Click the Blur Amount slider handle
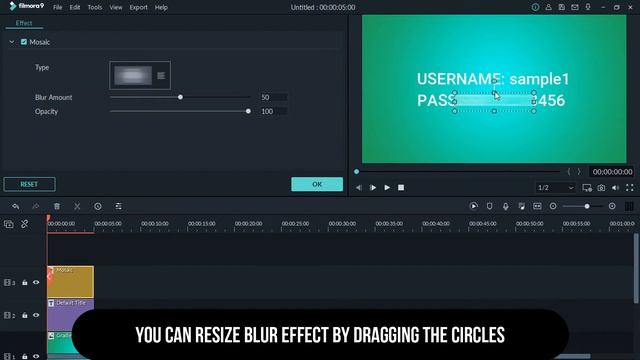 pyautogui.click(x=180, y=97)
